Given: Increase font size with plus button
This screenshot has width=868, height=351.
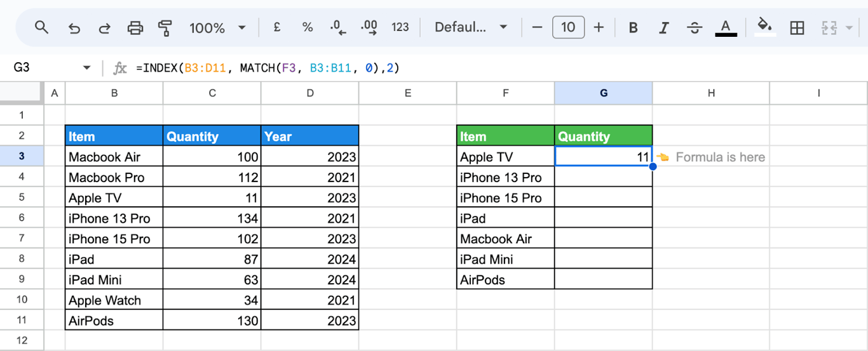Looking at the screenshot, I should [x=599, y=27].
